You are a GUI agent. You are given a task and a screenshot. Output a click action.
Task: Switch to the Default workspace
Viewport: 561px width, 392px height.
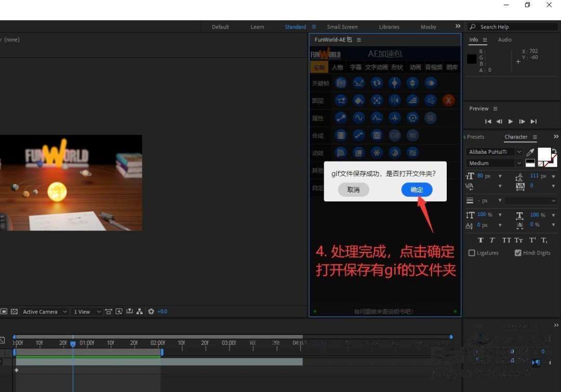tap(220, 27)
